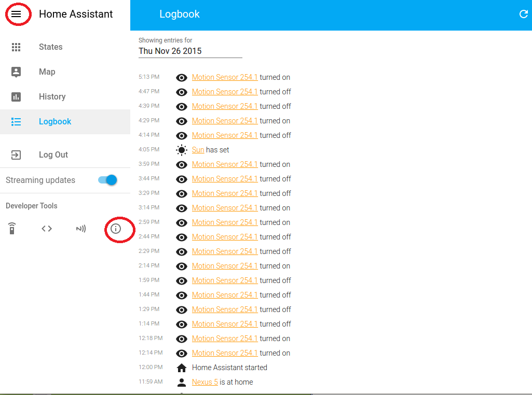
Task: Open the call service developer tool
Action: [11, 228]
